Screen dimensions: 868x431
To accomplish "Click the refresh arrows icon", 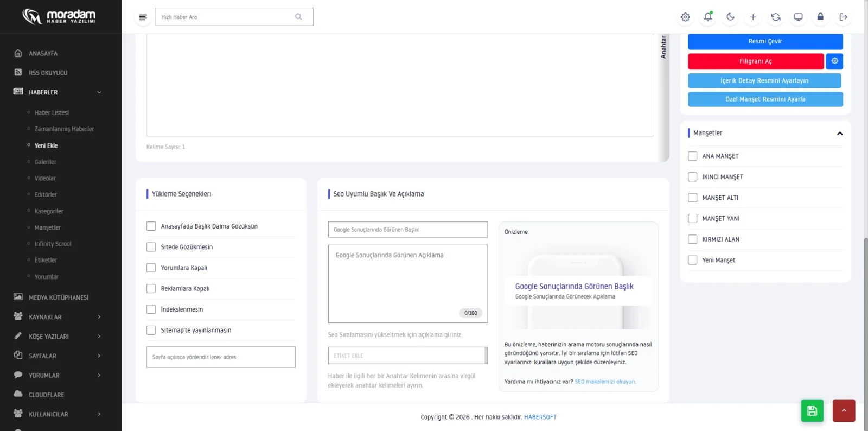I will [776, 17].
